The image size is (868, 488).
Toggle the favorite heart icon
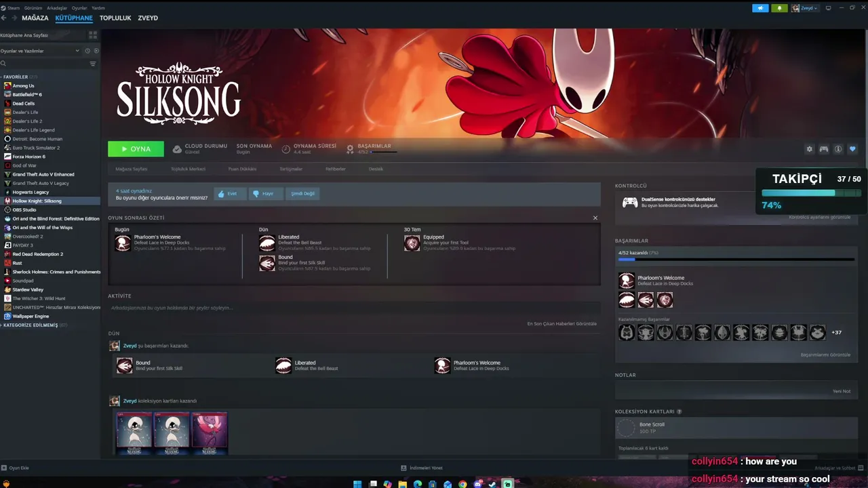(852, 149)
